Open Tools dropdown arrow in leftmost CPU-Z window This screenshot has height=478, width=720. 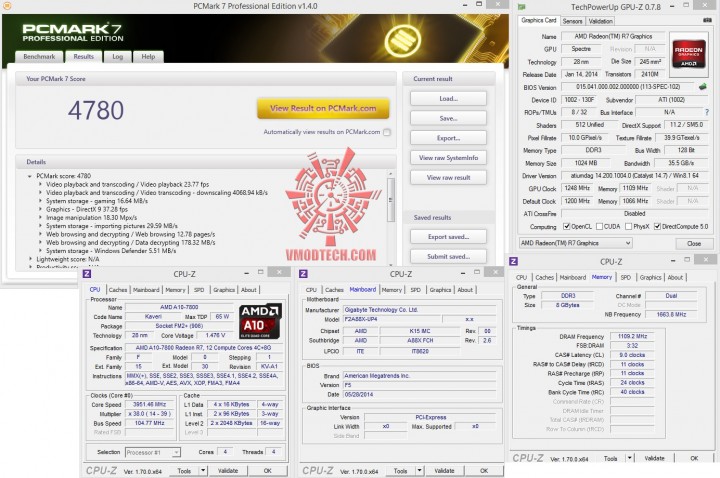pyautogui.click(x=203, y=470)
